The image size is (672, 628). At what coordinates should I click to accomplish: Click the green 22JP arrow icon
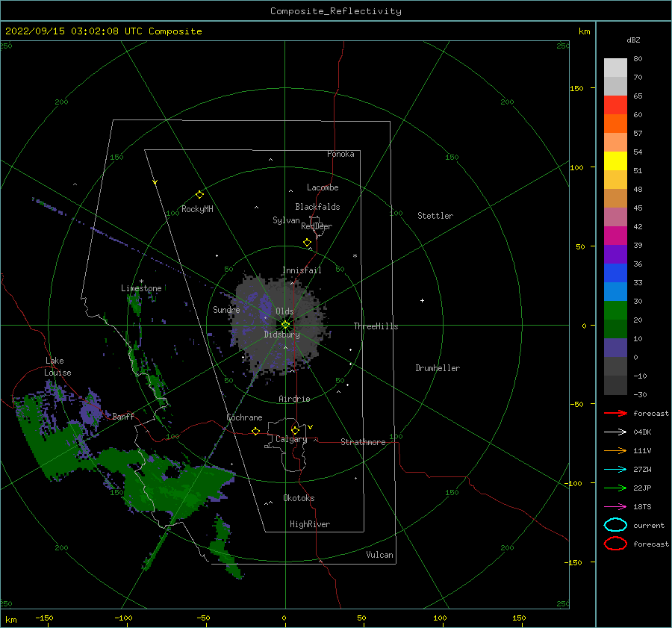coord(615,488)
